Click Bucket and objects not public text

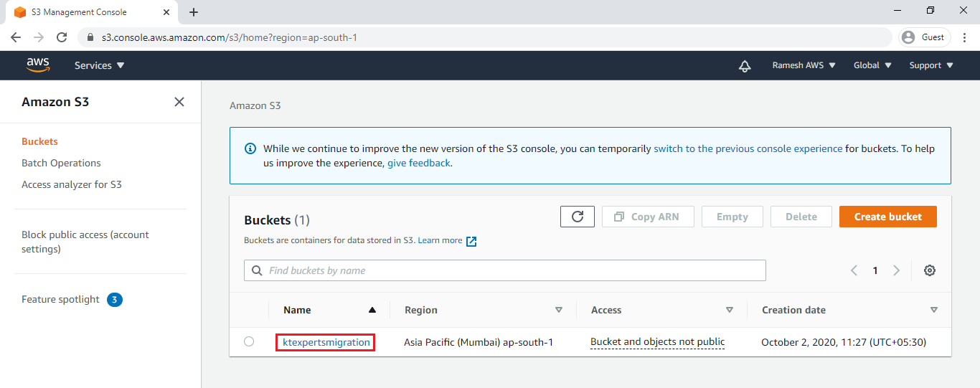657,342
